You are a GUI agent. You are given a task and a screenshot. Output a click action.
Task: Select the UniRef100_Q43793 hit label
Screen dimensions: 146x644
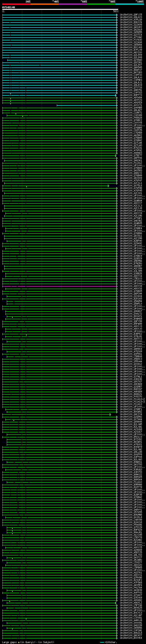point(131,465)
